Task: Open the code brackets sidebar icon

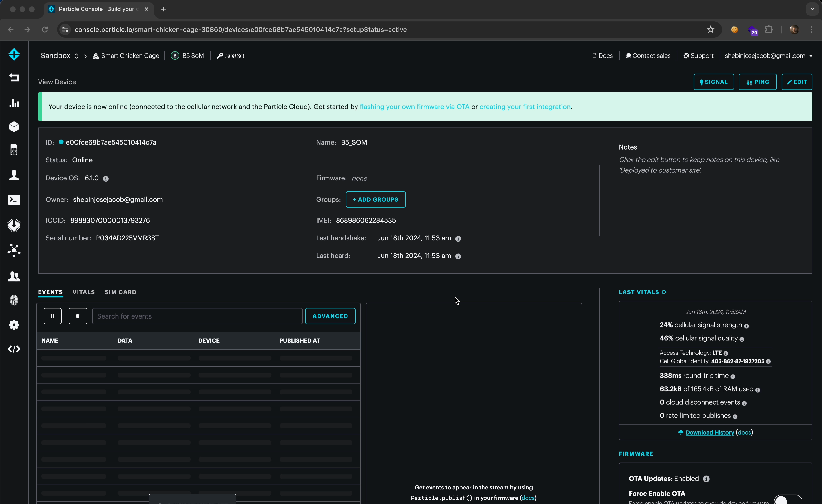Action: click(14, 349)
